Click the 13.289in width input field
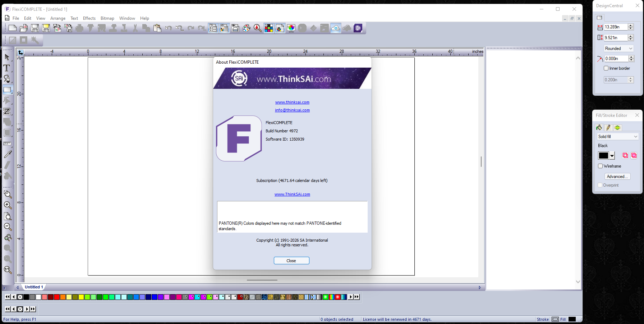The height and width of the screenshot is (324, 644). point(616,27)
